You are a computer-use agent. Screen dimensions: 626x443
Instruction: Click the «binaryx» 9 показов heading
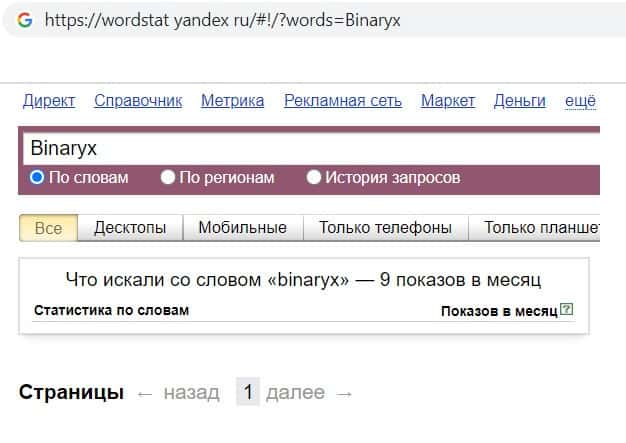(x=303, y=280)
